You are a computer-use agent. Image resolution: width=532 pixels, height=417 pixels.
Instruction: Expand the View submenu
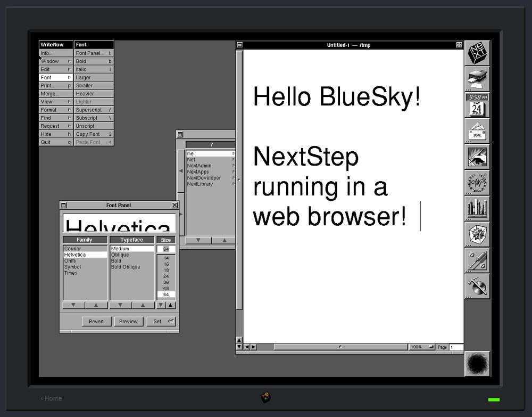pyautogui.click(x=56, y=102)
